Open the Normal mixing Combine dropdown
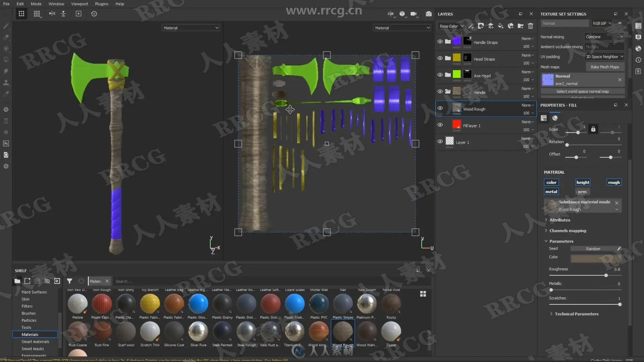The image size is (644, 362). [x=604, y=37]
